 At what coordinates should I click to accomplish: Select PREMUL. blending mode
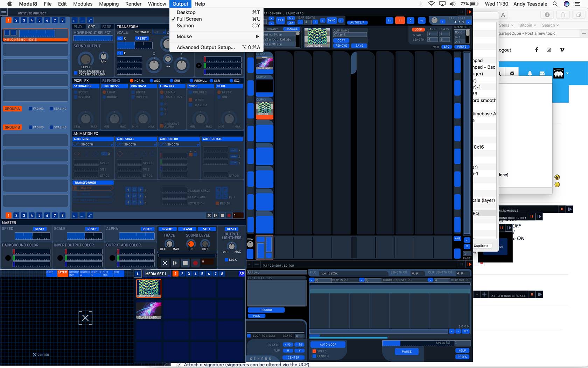pos(191,81)
